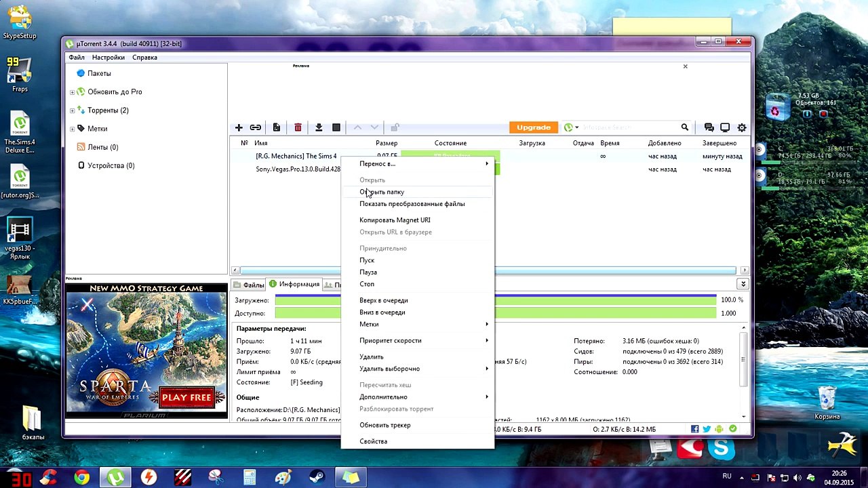The height and width of the screenshot is (488, 868).
Task: Open the Метки submenu in context menu
Action: pos(418,324)
